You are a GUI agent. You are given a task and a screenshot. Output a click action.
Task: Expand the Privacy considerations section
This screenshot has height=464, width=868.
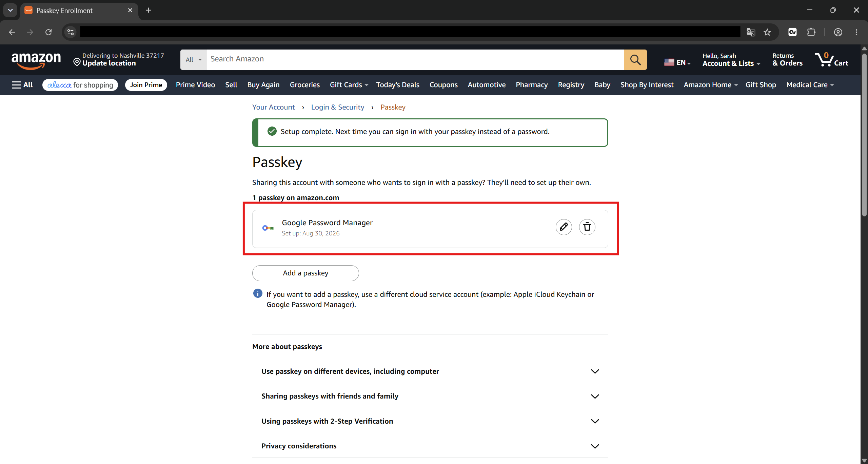[x=430, y=446]
